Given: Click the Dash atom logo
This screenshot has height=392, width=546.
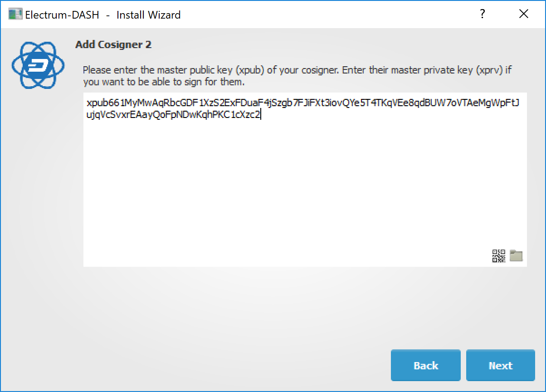Looking at the screenshot, I should point(38,65).
